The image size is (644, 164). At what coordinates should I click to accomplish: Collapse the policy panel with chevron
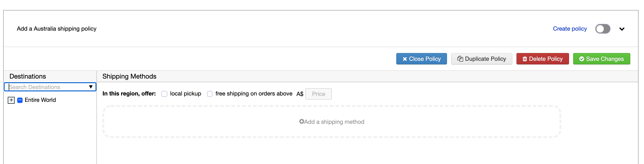point(622,29)
